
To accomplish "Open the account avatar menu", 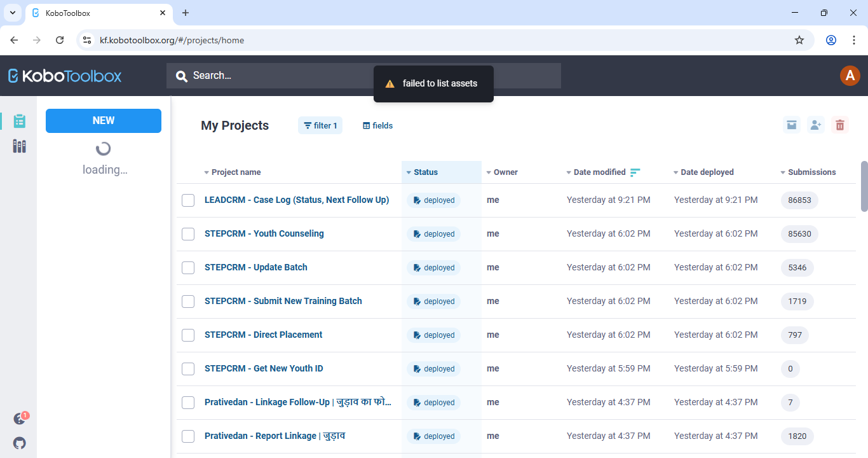I will [850, 76].
